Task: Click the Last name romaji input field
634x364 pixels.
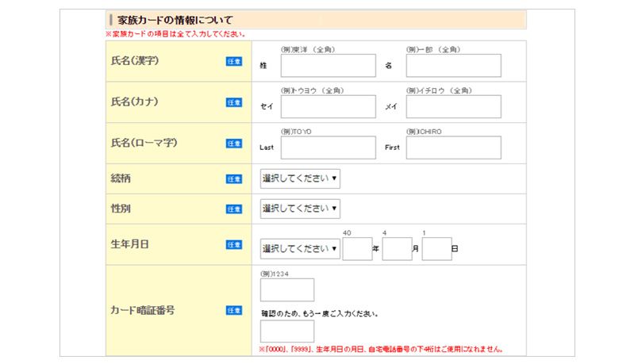Action: pos(328,148)
